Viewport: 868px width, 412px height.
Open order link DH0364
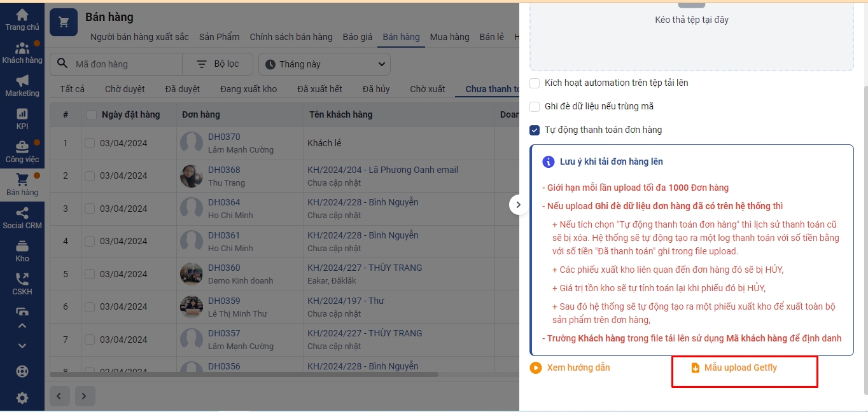(x=224, y=202)
